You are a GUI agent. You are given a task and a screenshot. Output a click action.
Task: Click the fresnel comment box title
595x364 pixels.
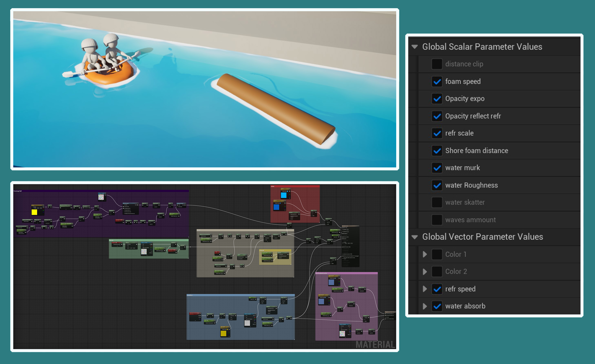(262, 250)
